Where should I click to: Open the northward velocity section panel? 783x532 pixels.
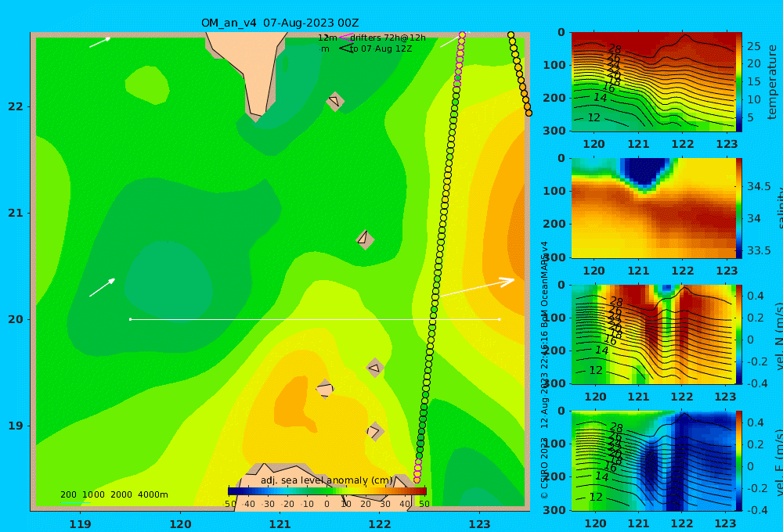(x=653, y=334)
